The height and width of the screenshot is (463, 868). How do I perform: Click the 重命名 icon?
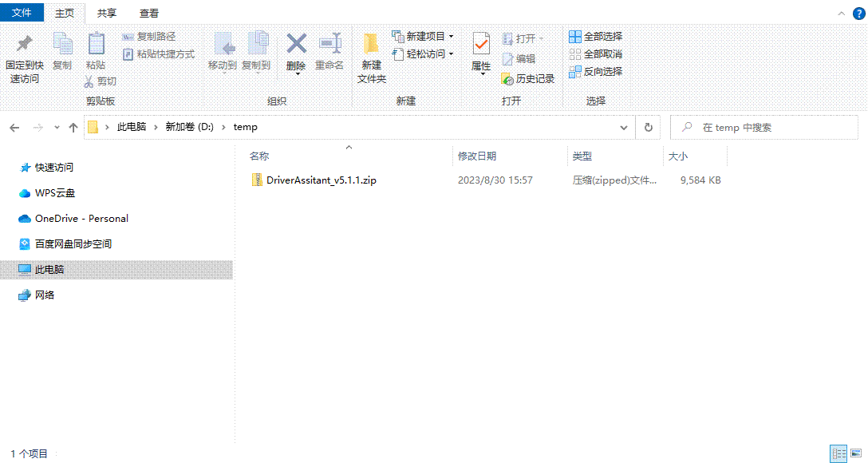[330, 44]
